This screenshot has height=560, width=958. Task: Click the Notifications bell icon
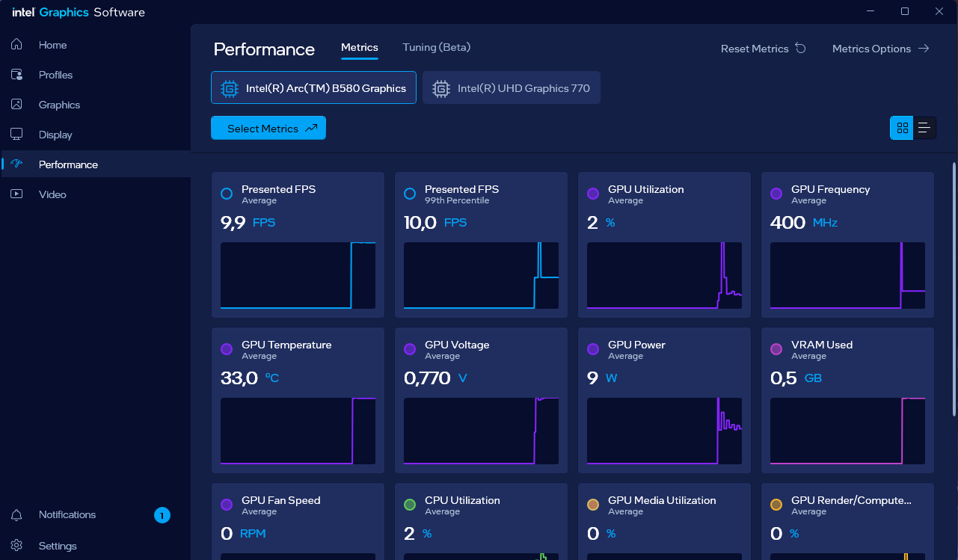pyautogui.click(x=16, y=515)
